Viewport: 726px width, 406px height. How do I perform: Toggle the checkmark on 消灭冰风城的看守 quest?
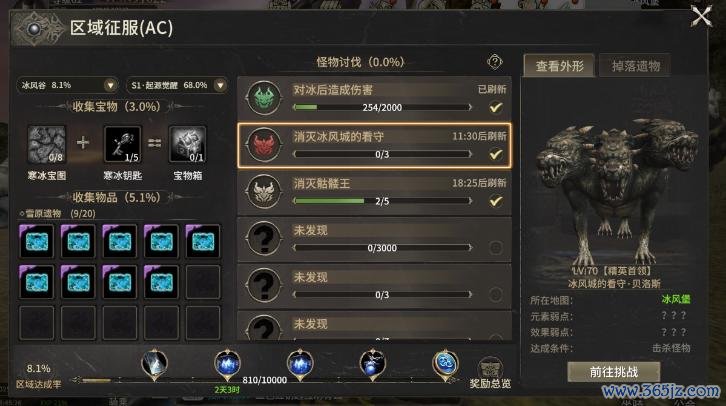tap(495, 154)
